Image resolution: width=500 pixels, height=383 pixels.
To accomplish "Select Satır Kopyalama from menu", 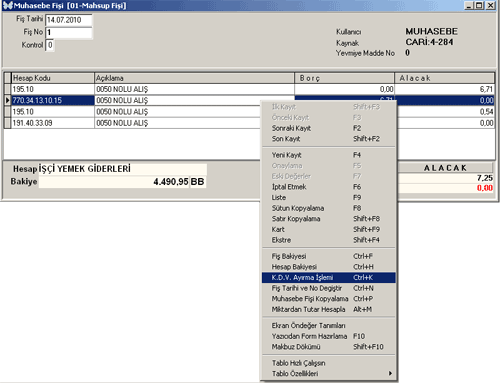I will click(328, 219).
